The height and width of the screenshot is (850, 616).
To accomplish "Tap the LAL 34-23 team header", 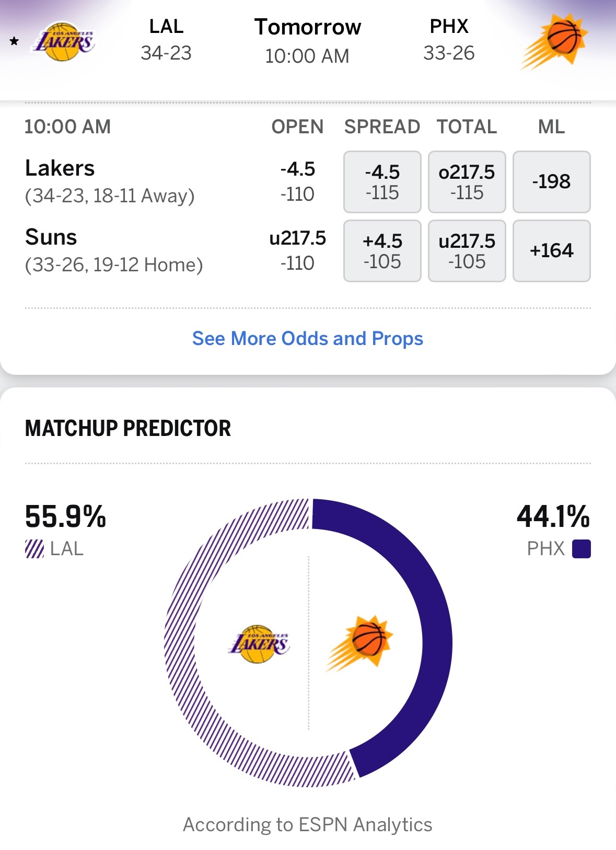I will click(x=166, y=40).
